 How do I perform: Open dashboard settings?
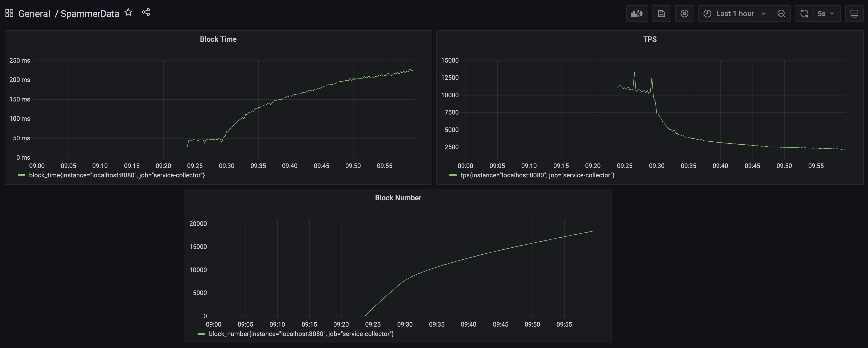(x=684, y=14)
